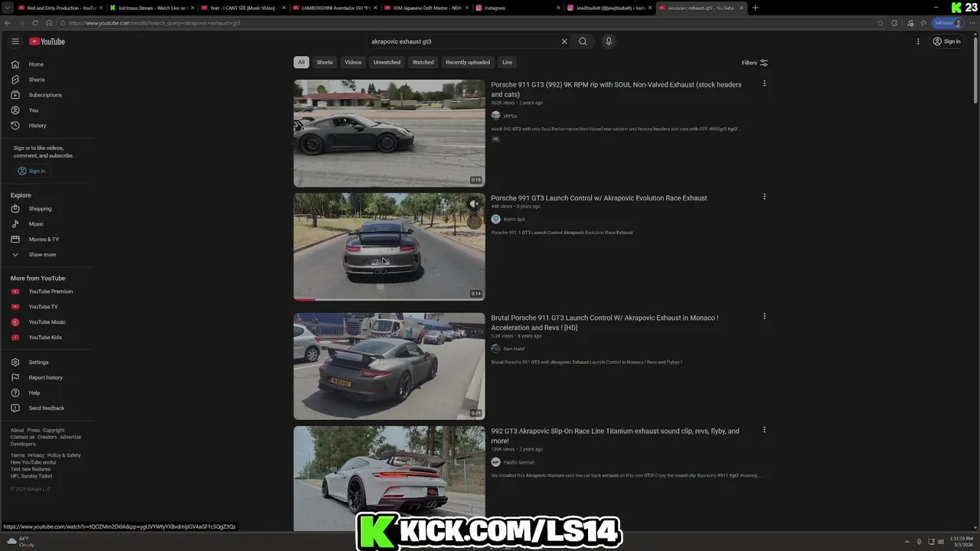The height and width of the screenshot is (551, 980).
Task: Click the page vertical scrollbar
Action: 976,69
